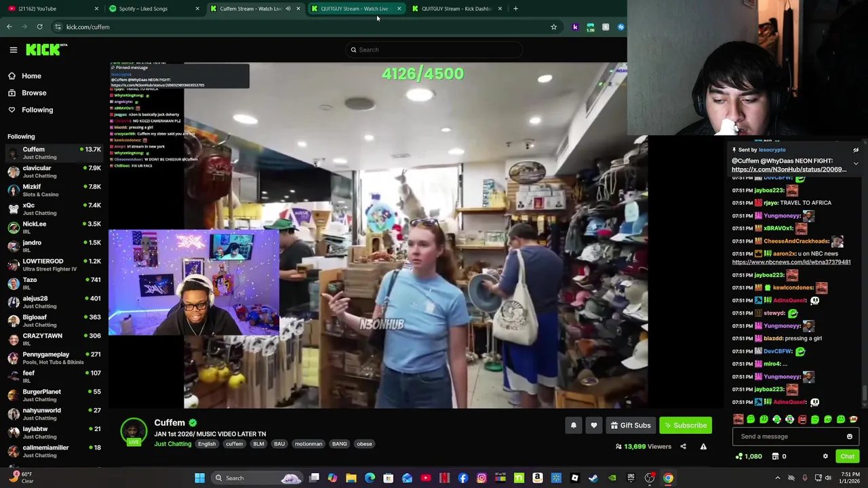868x488 pixels.
Task: Open Windows Start menu
Action: [199, 478]
